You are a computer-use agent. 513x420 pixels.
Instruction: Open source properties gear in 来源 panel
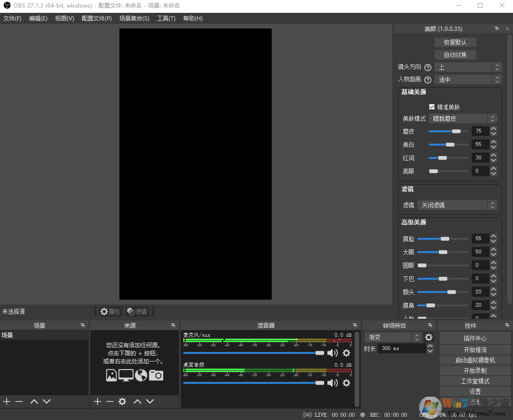point(122,401)
